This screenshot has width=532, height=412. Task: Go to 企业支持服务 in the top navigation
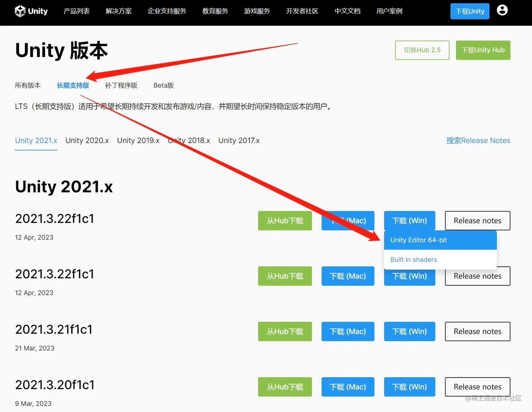click(167, 11)
